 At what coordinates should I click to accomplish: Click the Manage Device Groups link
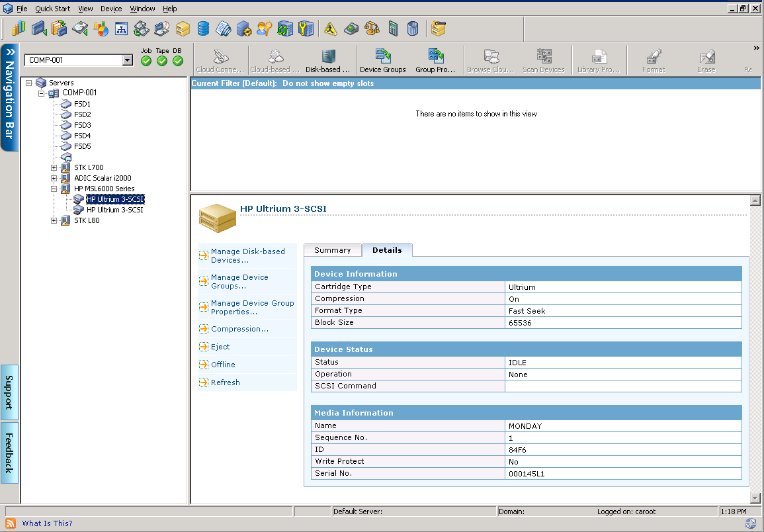239,282
